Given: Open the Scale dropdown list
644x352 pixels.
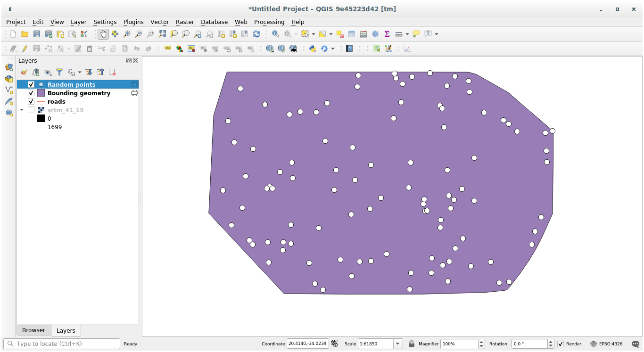Looking at the screenshot, I should (398, 344).
